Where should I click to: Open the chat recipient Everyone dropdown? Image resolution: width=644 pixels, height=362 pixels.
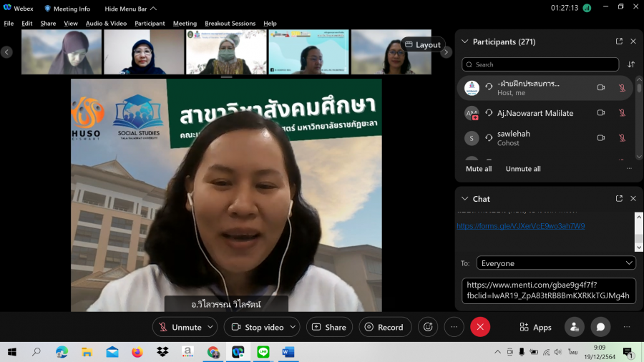click(x=557, y=263)
